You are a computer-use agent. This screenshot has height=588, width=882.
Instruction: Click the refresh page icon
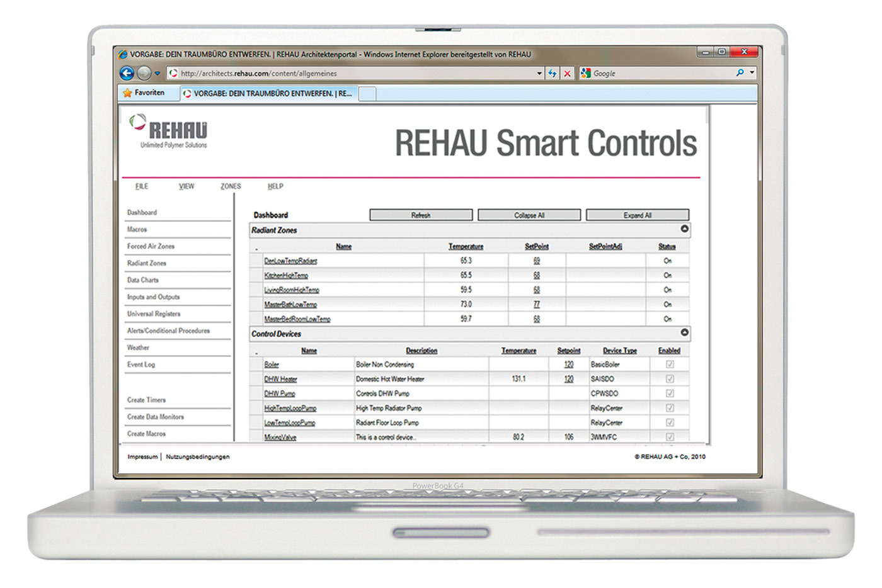coord(553,74)
